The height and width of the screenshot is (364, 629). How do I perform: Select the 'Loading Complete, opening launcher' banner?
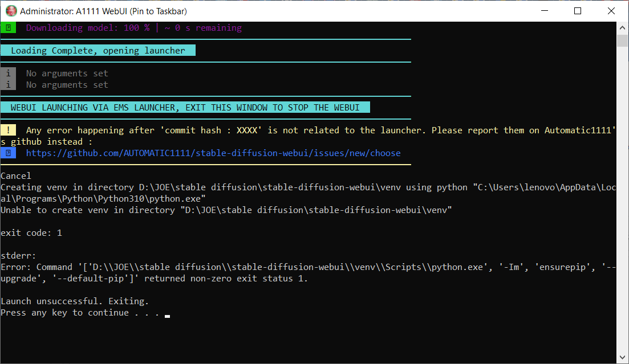[97, 50]
